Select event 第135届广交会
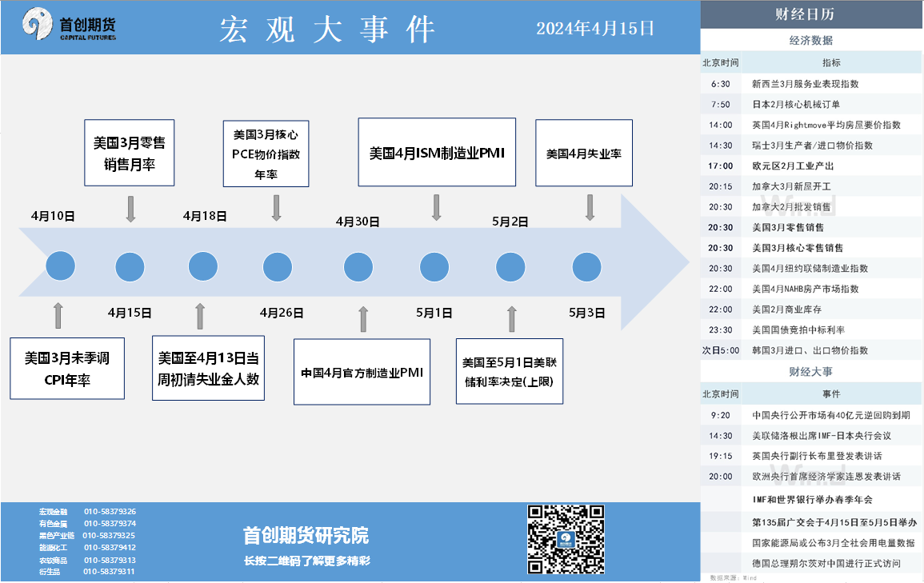 pos(811,522)
